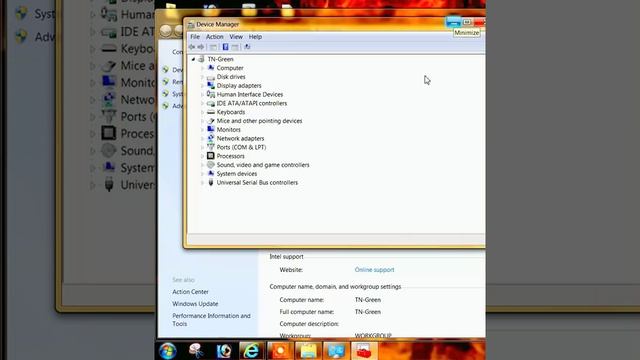This screenshot has height=360, width=640.
Task: Open the Help menu
Action: [255, 37]
